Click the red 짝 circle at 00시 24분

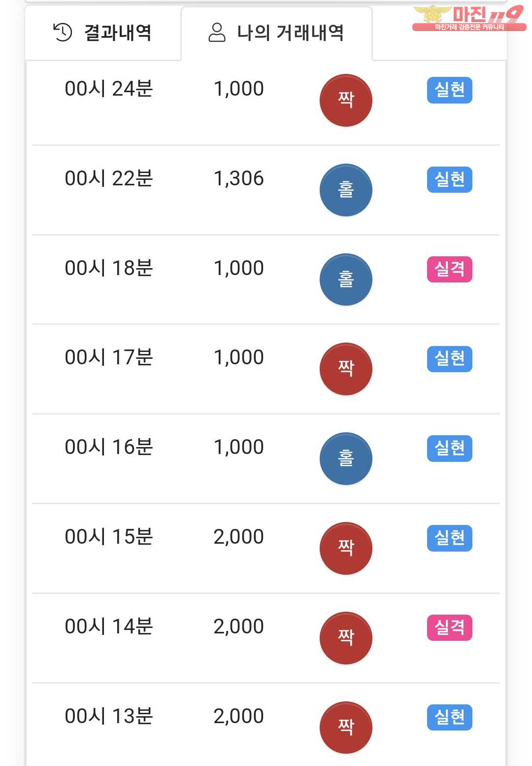pyautogui.click(x=346, y=100)
